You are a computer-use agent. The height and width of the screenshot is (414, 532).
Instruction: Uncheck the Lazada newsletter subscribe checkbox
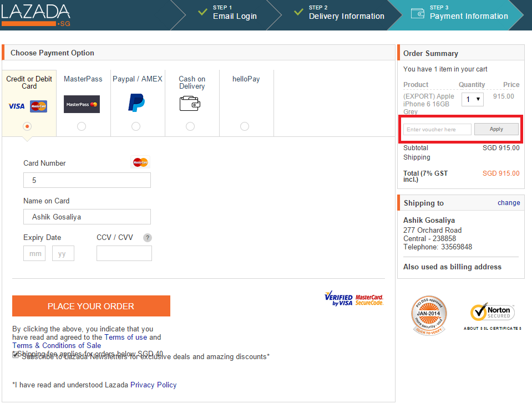pyautogui.click(x=16, y=355)
